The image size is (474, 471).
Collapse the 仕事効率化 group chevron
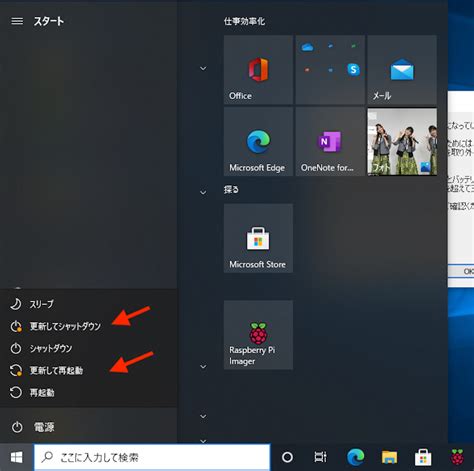point(203,69)
